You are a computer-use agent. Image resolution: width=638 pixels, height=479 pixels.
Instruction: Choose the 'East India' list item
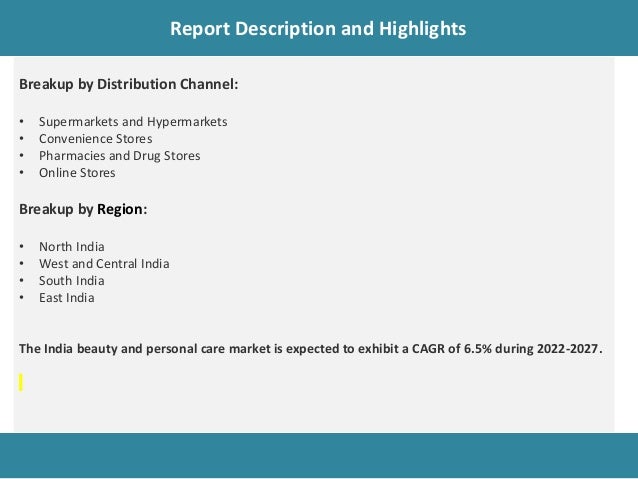(67, 298)
